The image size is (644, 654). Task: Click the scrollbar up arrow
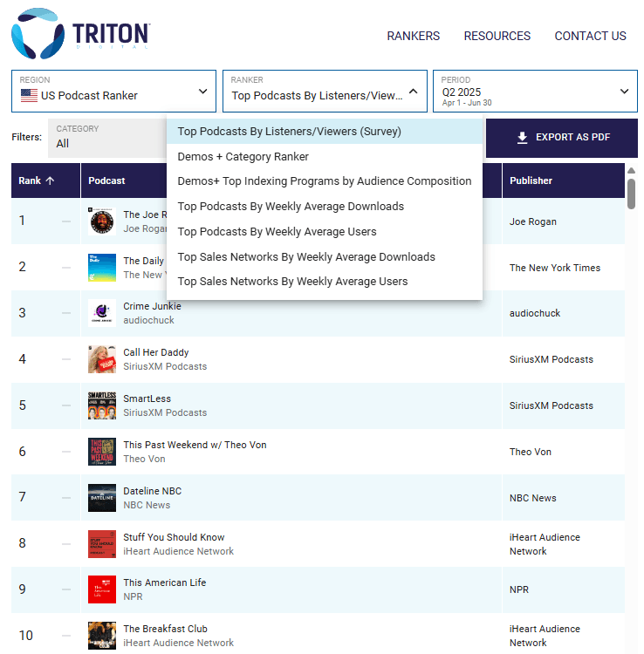click(x=631, y=170)
